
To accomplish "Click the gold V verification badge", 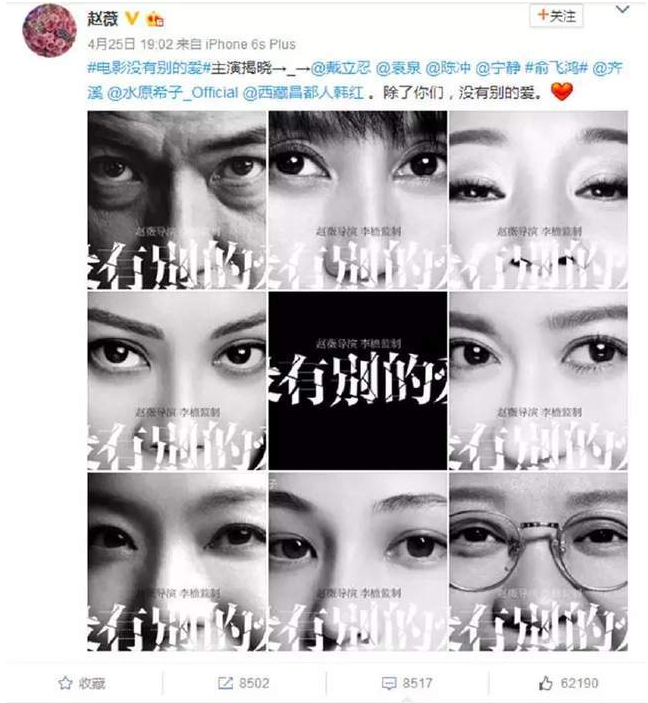I will click(x=132, y=19).
